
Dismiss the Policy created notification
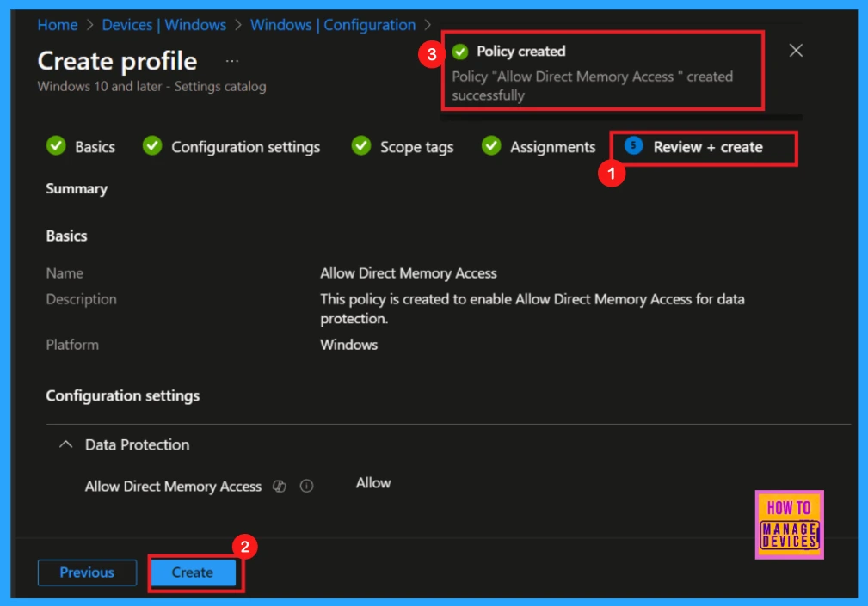point(796,51)
